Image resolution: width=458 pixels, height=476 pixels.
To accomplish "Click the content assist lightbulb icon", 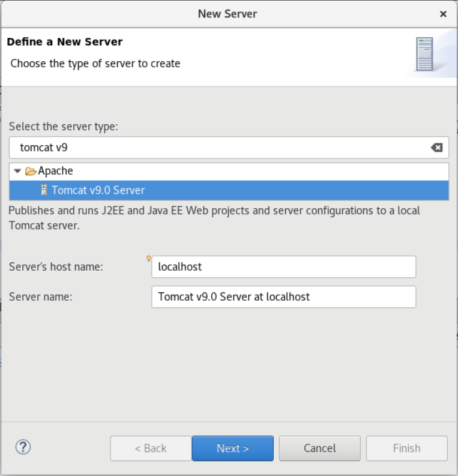I will (x=149, y=259).
